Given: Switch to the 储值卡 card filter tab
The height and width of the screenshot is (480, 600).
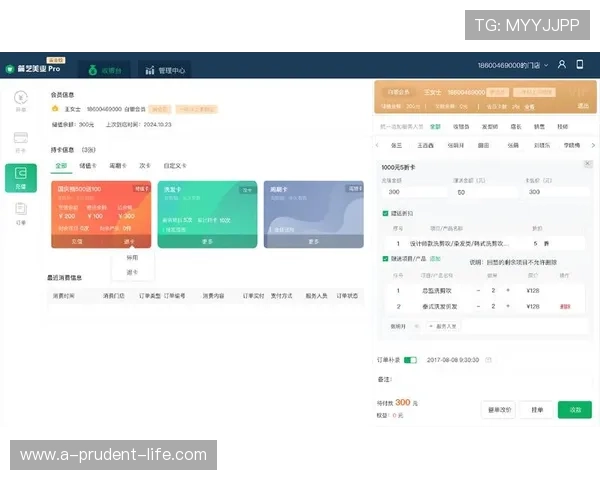Looking at the screenshot, I should click(x=88, y=166).
